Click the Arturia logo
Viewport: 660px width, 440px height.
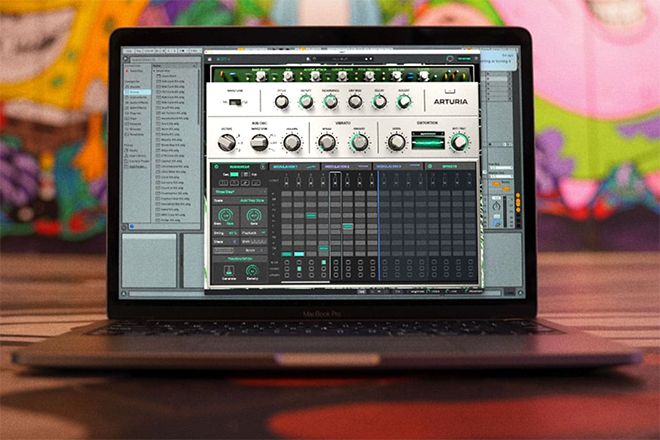[x=450, y=99]
